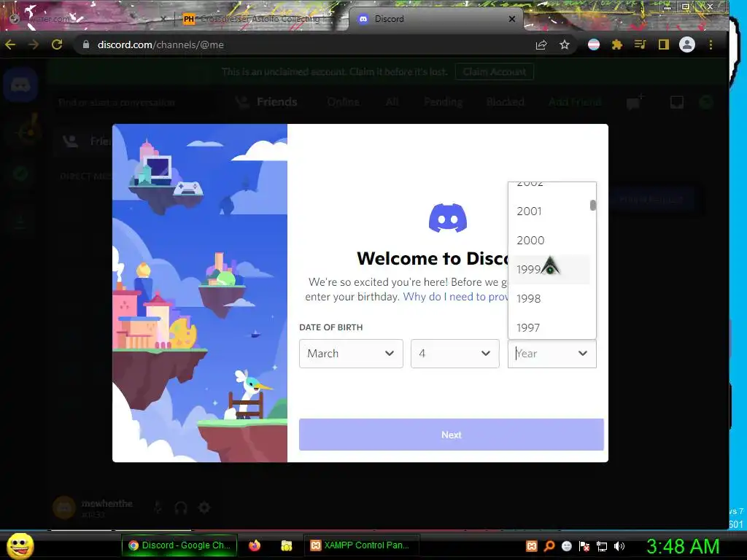Image resolution: width=747 pixels, height=560 pixels.
Task: Close the Discord browser tab
Action: (x=512, y=19)
